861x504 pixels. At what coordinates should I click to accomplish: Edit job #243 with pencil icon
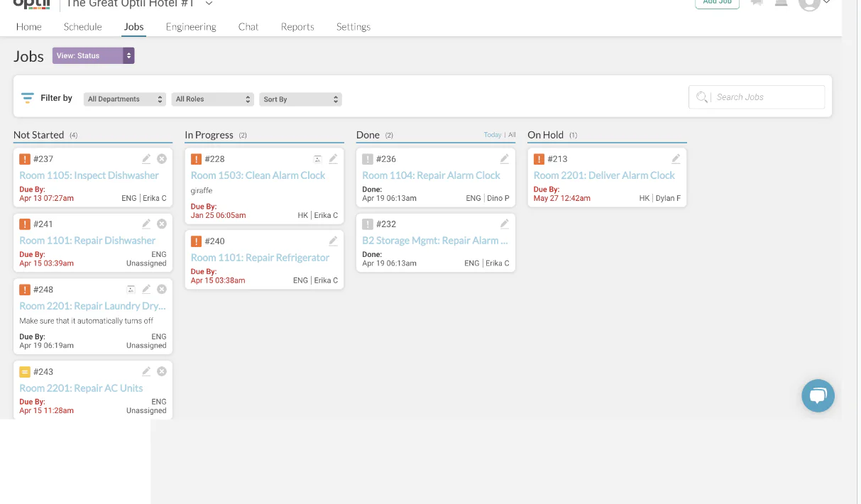coord(146,371)
